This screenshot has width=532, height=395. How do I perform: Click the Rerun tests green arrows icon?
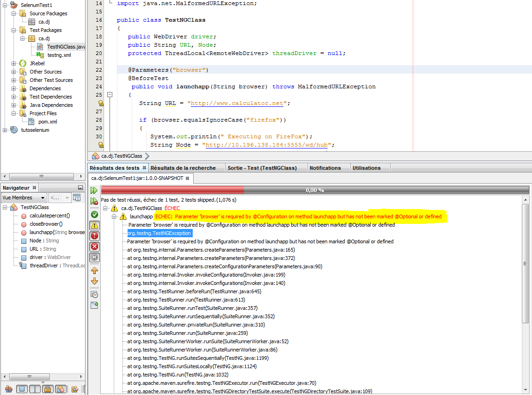click(x=94, y=190)
